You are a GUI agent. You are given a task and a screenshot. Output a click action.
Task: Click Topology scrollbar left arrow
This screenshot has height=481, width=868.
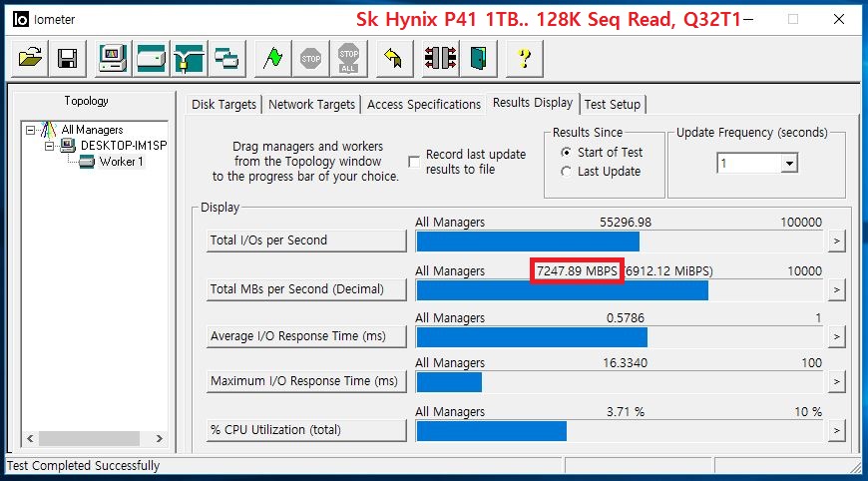(x=31, y=438)
